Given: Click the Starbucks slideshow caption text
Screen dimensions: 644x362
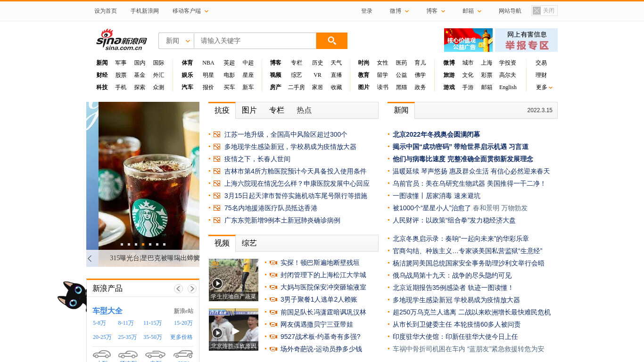Looking at the screenshot, I should tap(155, 258).
